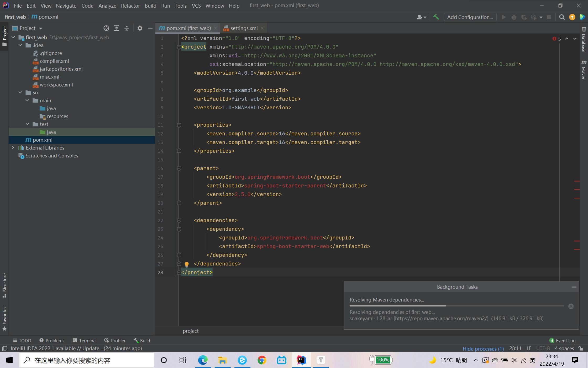Open the Refactor menu
Viewport: 588px width, 368px height.
(130, 6)
